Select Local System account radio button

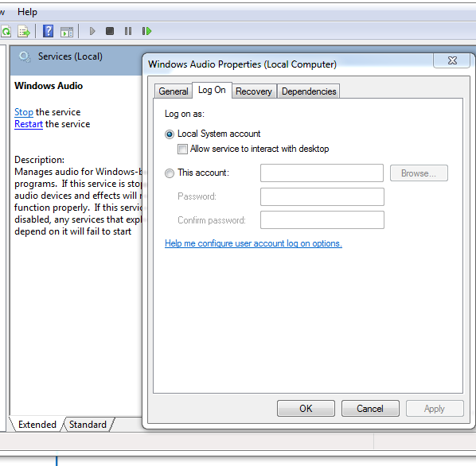click(x=170, y=134)
